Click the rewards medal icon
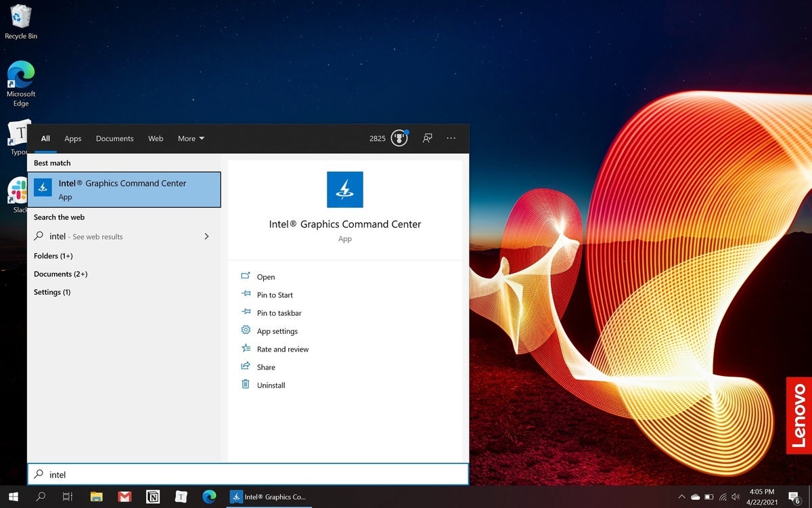 (x=399, y=138)
